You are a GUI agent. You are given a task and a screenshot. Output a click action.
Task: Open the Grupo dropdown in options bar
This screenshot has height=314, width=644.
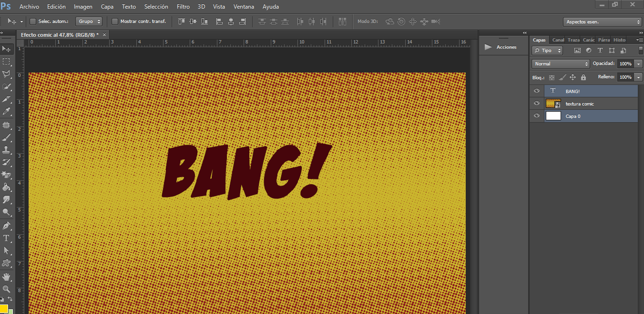[89, 21]
